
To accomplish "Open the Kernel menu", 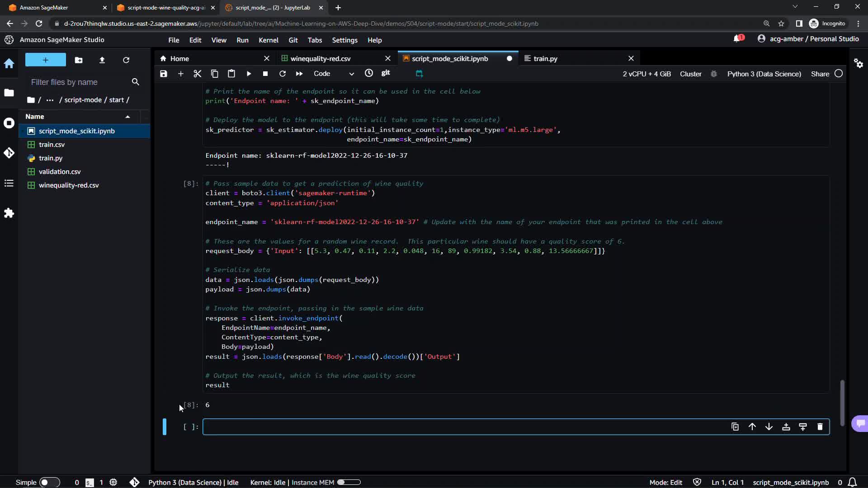I will pyautogui.click(x=268, y=40).
